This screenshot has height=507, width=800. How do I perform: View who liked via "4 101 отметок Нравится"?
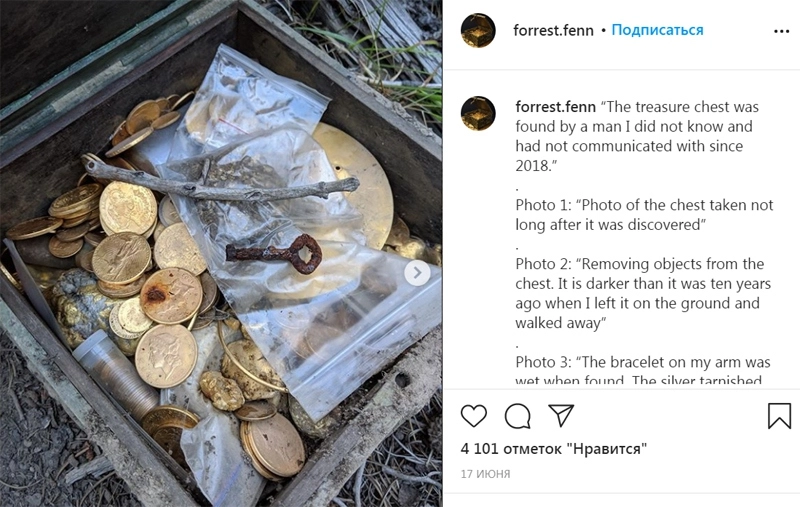tap(553, 449)
